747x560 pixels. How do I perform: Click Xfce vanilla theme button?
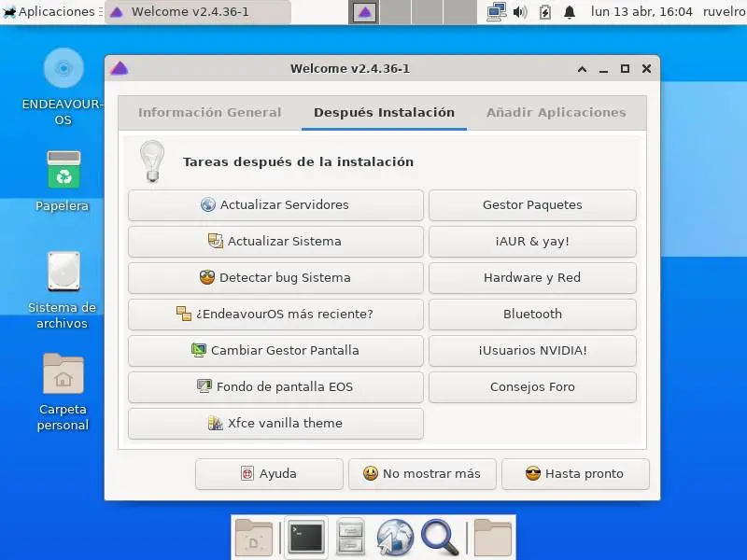point(275,424)
